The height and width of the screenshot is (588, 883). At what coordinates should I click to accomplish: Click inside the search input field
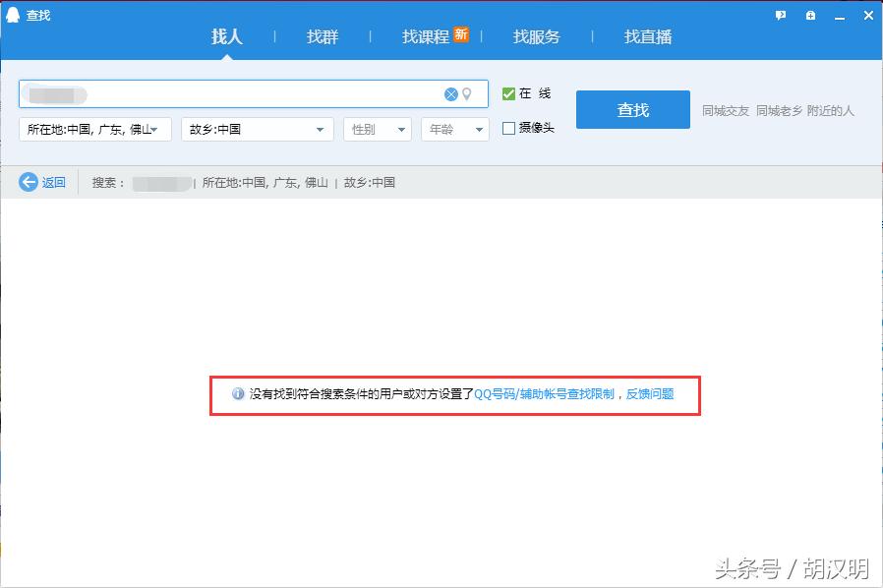246,94
